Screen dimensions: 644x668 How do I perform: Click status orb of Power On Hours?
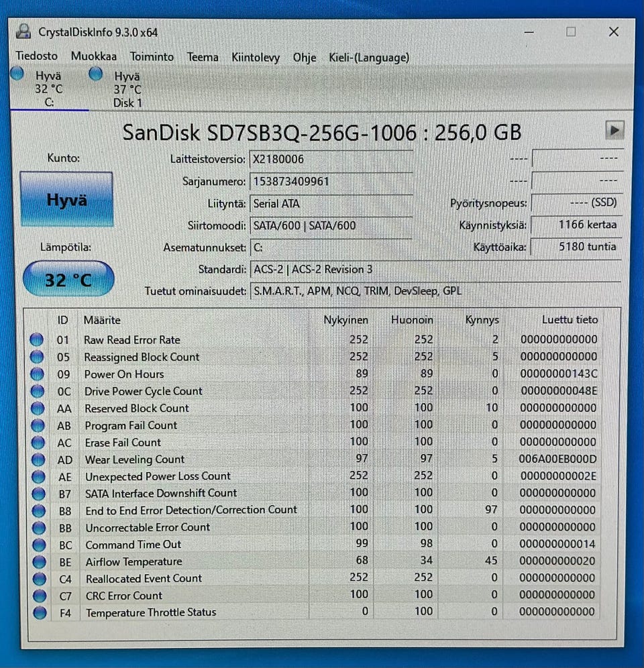37,374
